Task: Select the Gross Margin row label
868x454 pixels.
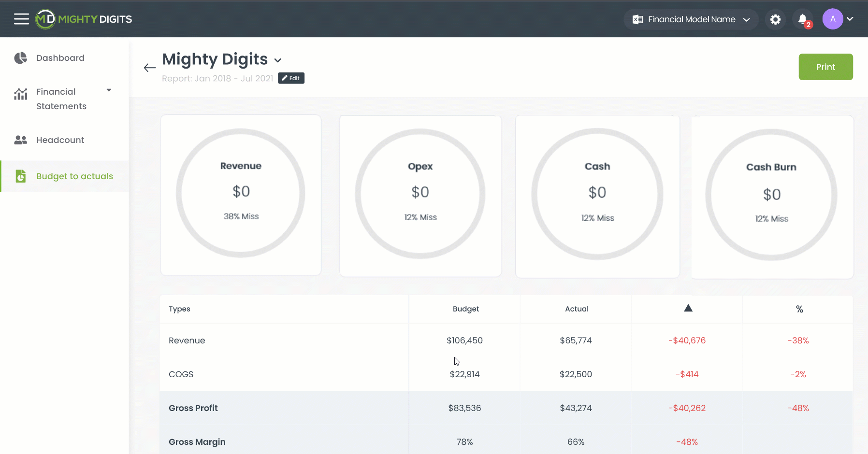Action: [197, 442]
